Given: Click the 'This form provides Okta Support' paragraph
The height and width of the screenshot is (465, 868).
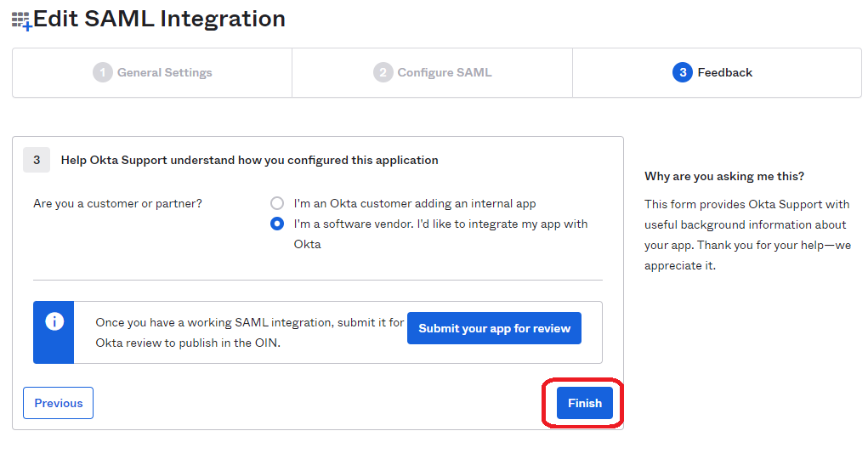Looking at the screenshot, I should (x=747, y=235).
